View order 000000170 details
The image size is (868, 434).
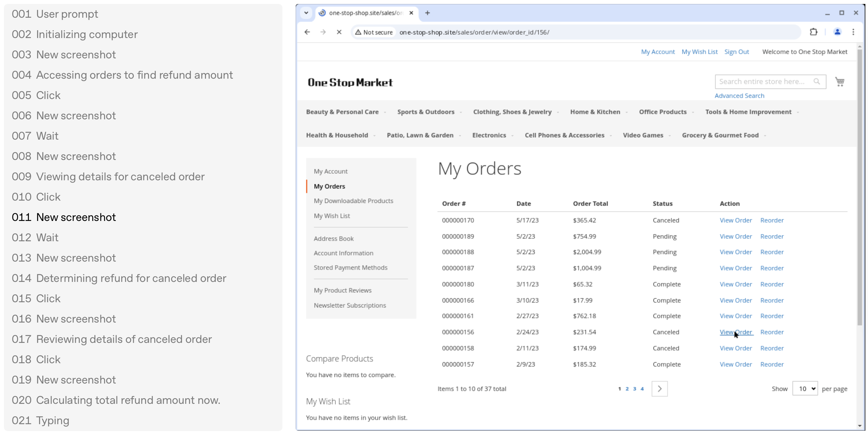[735, 220]
